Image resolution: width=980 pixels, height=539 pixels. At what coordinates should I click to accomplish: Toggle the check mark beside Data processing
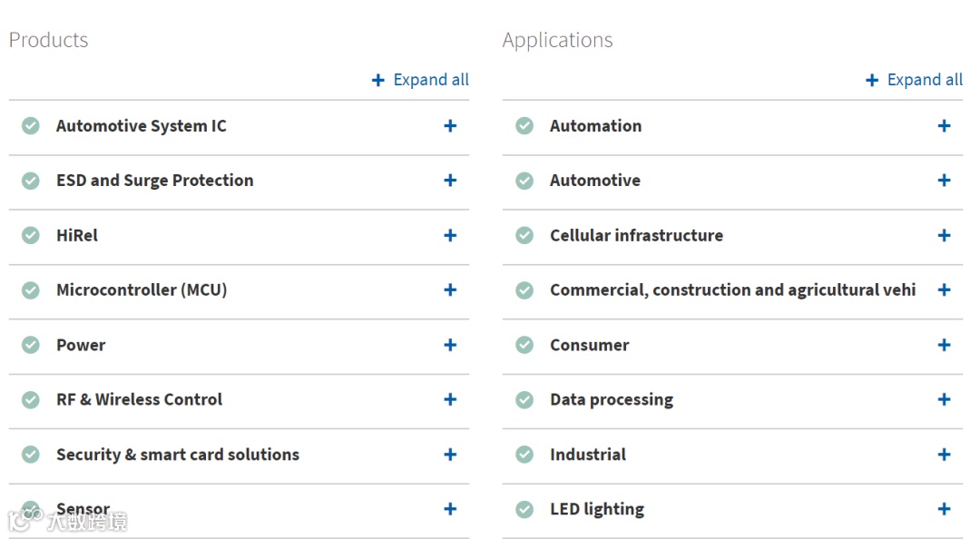coord(524,399)
